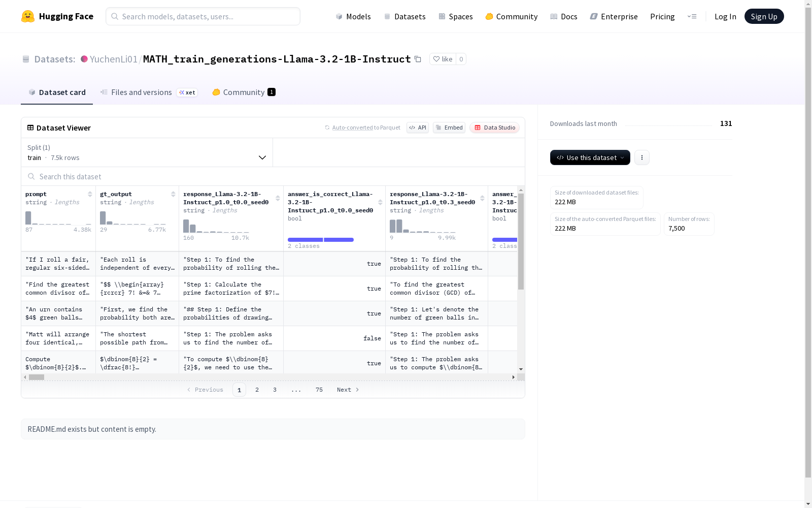The image size is (812, 508).
Task: Click the horizontal table scrollbar thumb
Action: [37, 377]
